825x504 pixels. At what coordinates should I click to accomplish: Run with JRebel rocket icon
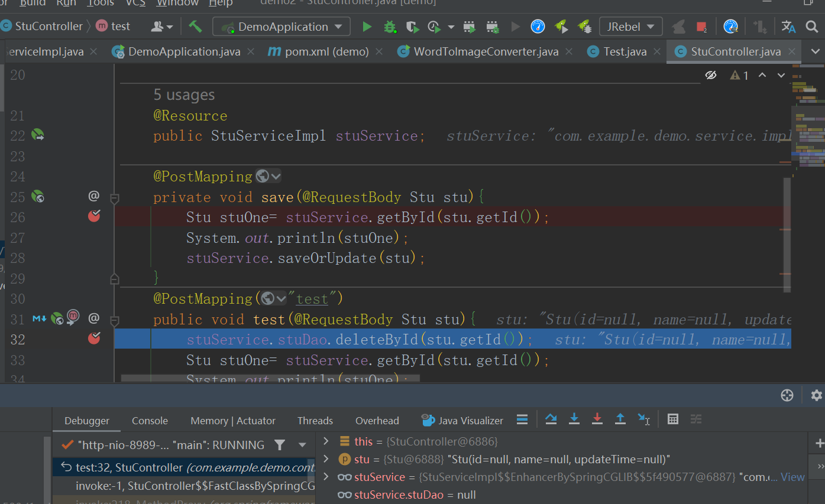pyautogui.click(x=561, y=27)
